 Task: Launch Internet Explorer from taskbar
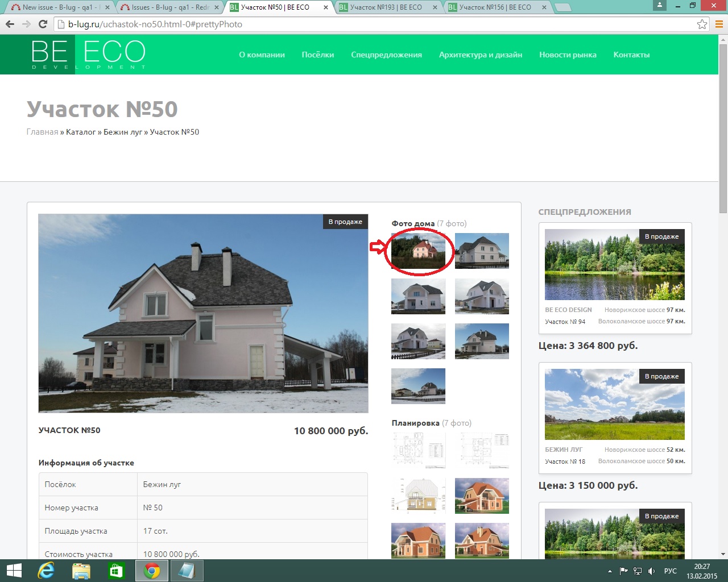[x=46, y=571]
